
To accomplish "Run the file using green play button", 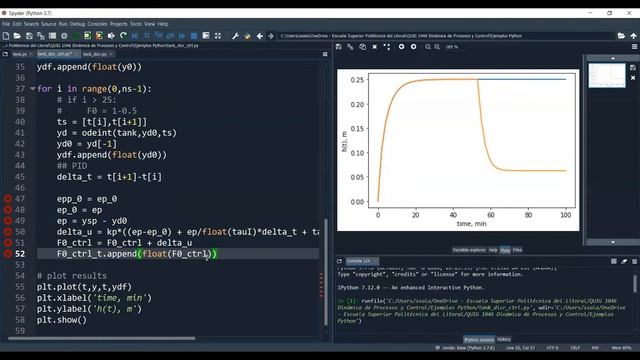I will (76, 36).
